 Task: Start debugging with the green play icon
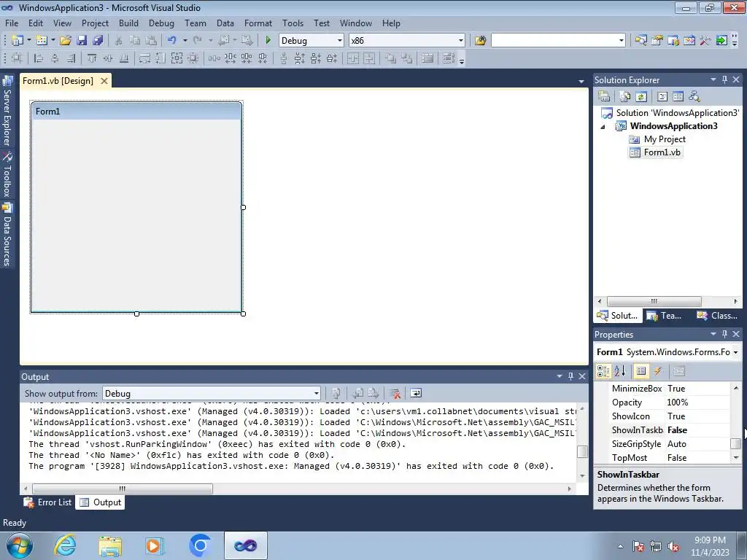point(268,41)
